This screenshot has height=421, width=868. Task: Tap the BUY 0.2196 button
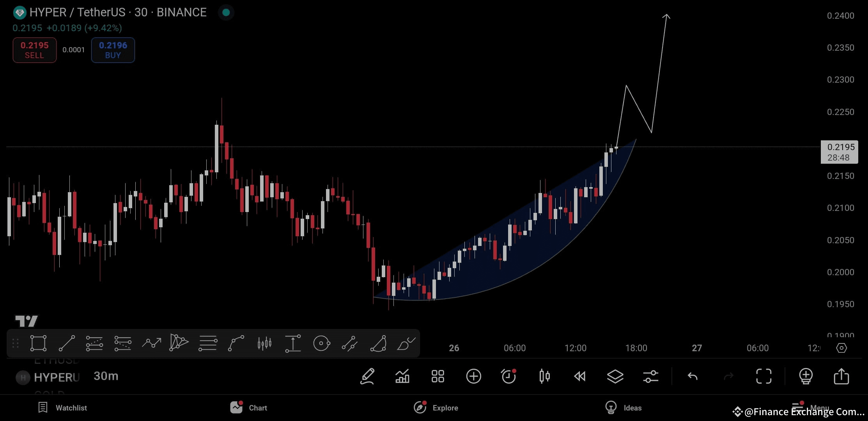point(113,50)
